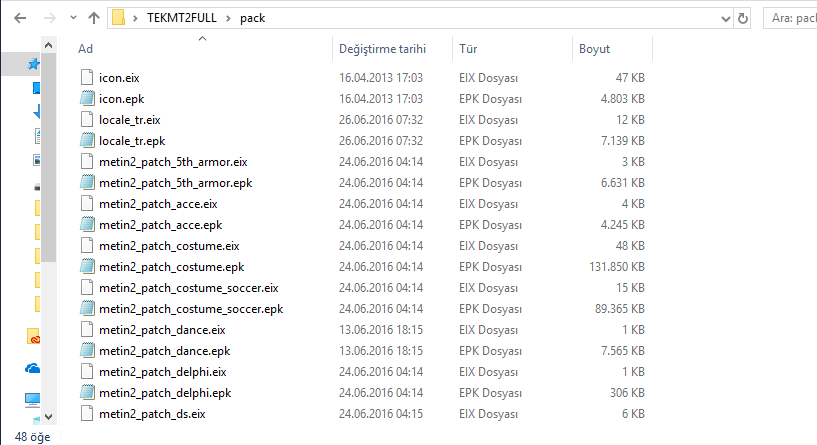Screen dimensions: 817x445
Task: Select file name metin2_patch_dance.eix
Action: point(162,330)
